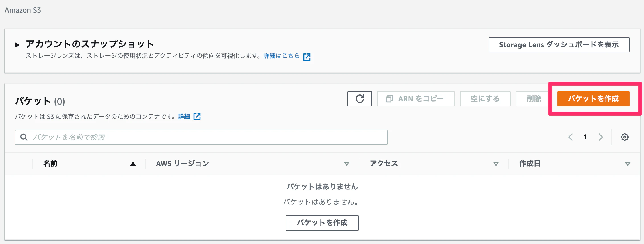The width and height of the screenshot is (644, 244).
Task: Click white バケットを作成 button in empty table
Action: coord(322,223)
